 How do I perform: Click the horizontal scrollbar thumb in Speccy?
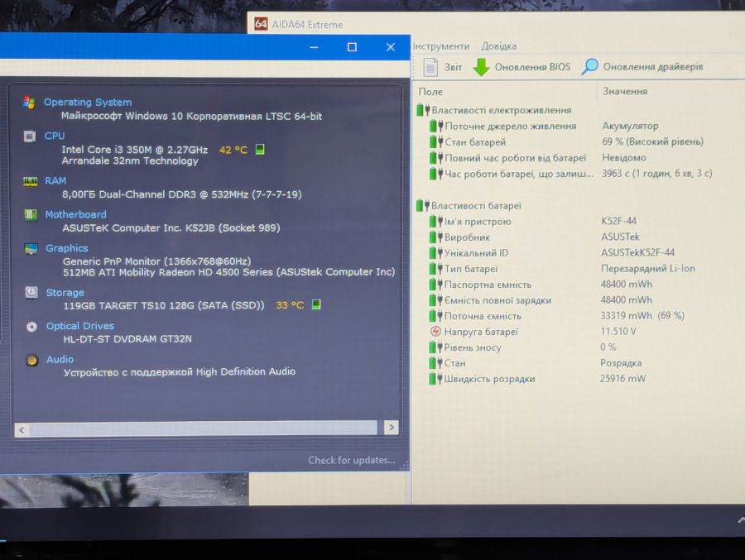[204, 428]
